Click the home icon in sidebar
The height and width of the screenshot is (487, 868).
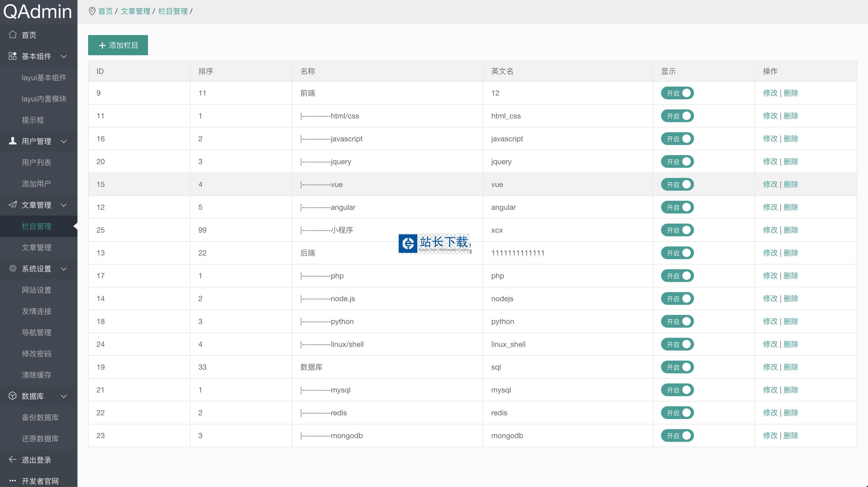point(12,35)
